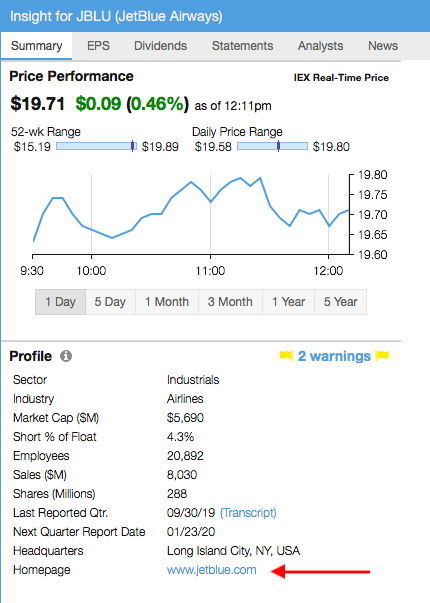
Task: Click the (0.46%) percent change
Action: coord(158,104)
